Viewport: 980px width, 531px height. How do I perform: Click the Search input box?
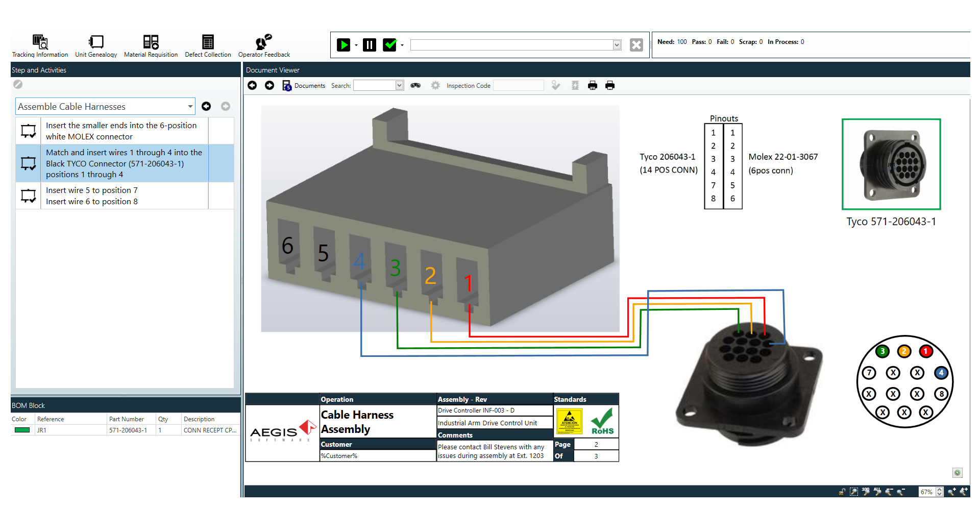[x=375, y=85]
